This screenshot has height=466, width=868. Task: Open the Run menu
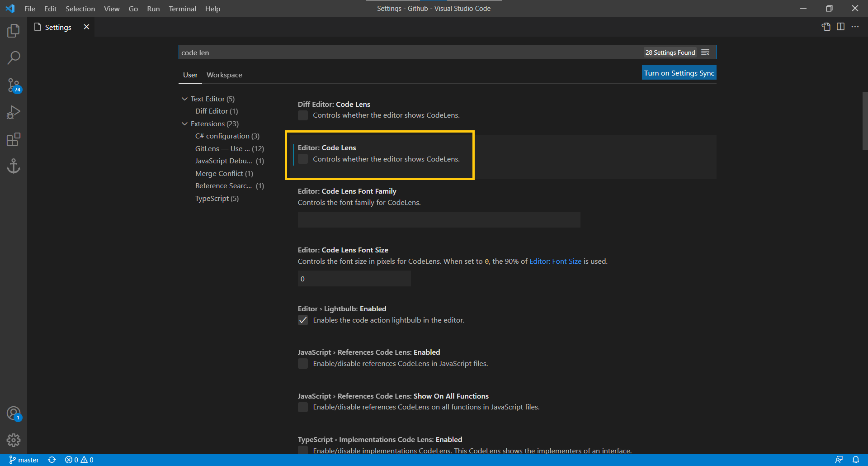tap(153, 9)
